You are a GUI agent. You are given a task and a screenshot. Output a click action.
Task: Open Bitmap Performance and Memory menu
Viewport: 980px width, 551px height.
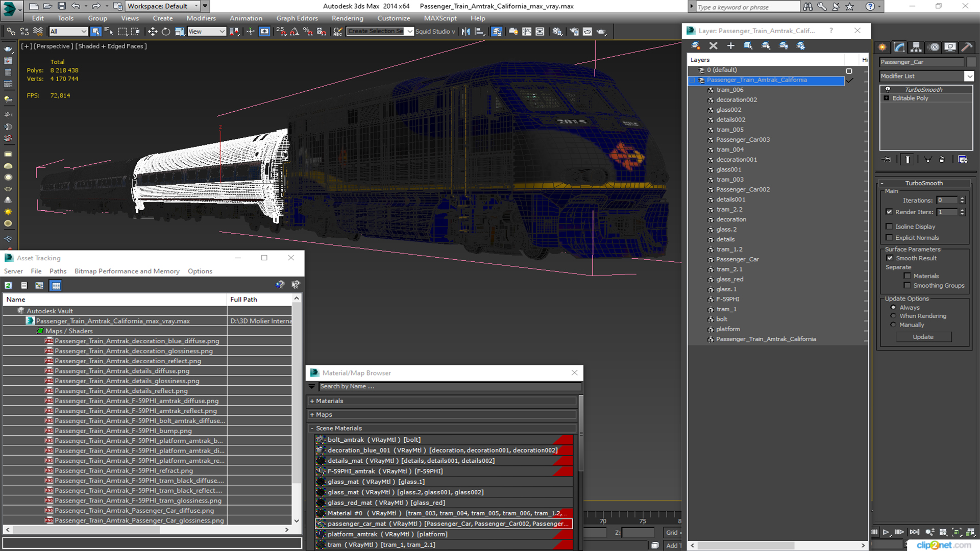[127, 271]
